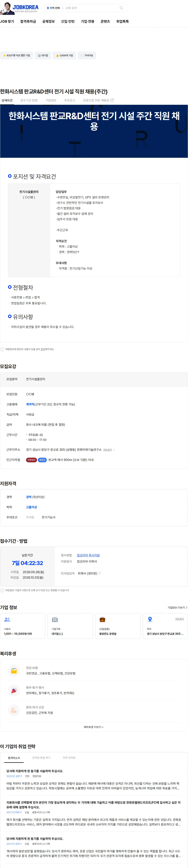Switch to the 직무 인터뷰 tab
Screen dimensions: 188x868
[x=69, y=758]
